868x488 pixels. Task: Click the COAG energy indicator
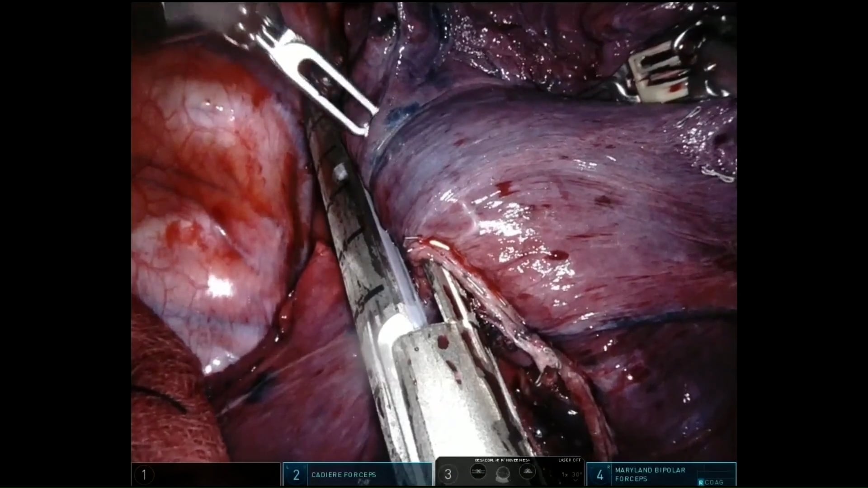coord(714,482)
